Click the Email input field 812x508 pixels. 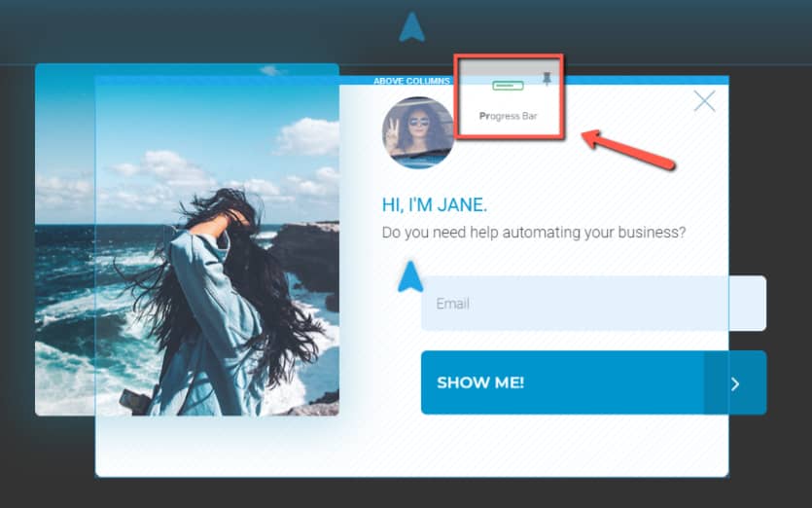[x=593, y=304]
